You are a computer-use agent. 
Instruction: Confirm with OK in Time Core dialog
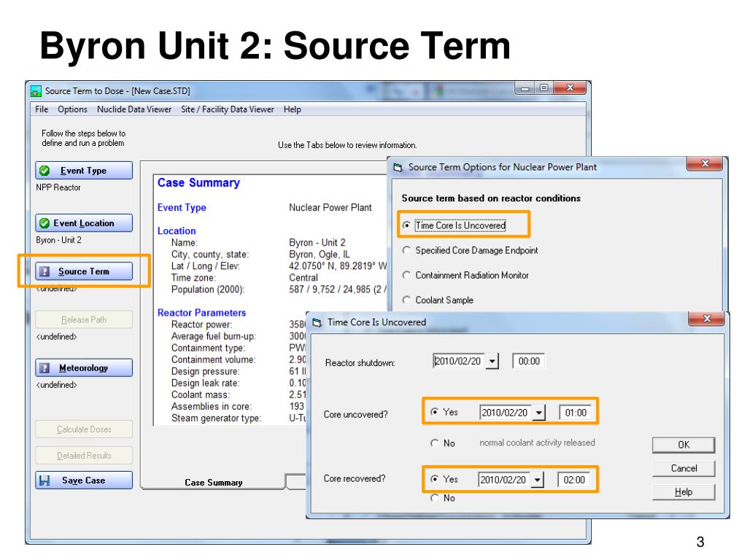pyautogui.click(x=684, y=445)
